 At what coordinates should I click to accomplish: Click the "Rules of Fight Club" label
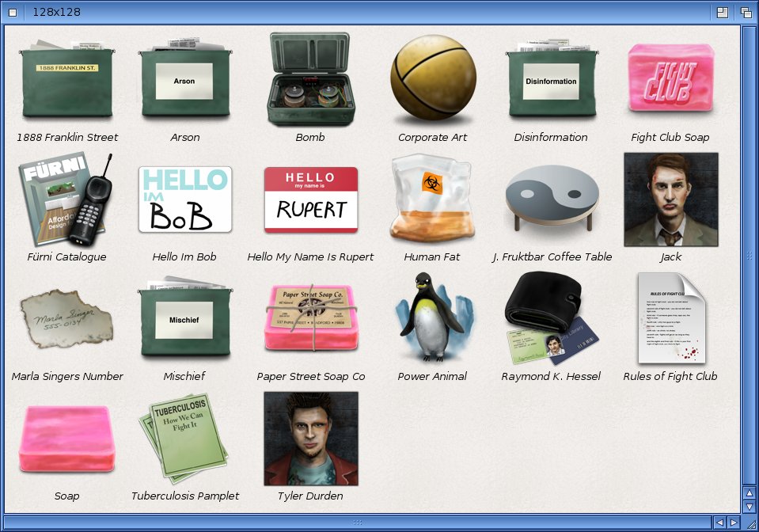click(670, 377)
